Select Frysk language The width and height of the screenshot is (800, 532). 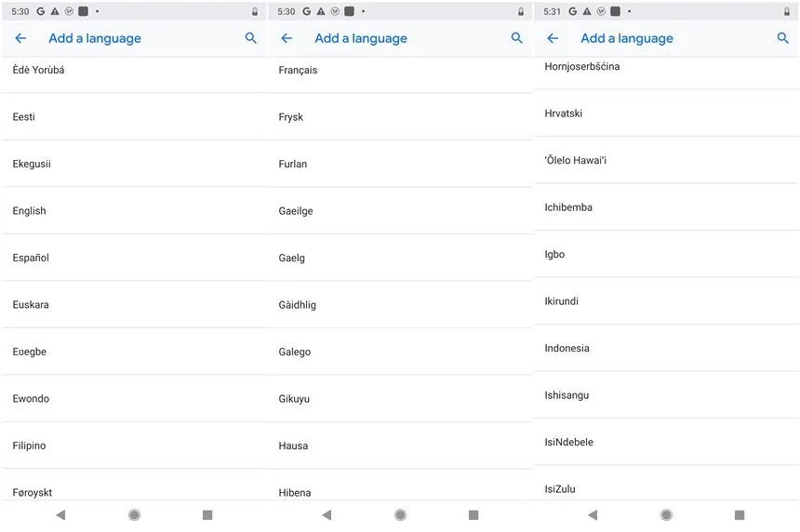[x=400, y=117]
